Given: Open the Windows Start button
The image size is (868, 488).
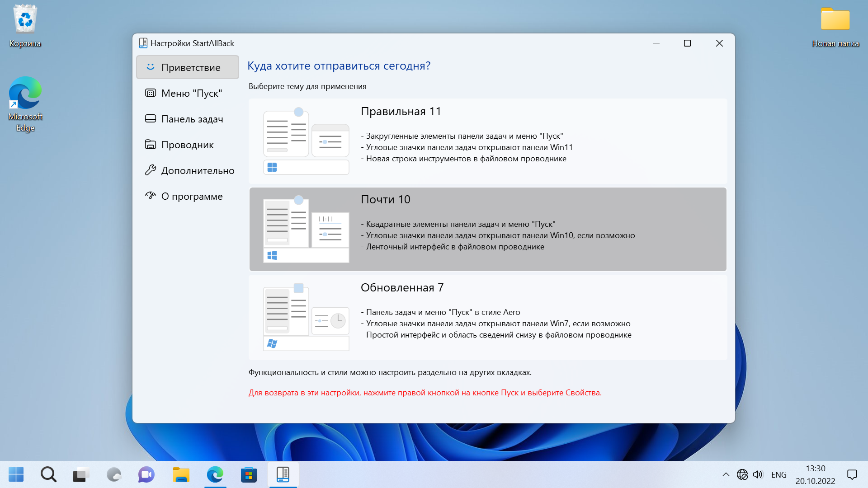Looking at the screenshot, I should tap(16, 474).
